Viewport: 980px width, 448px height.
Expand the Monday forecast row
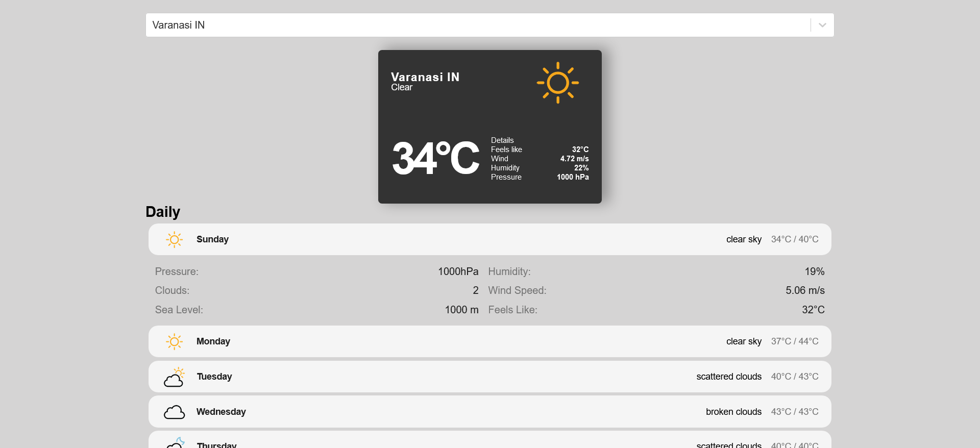point(489,341)
